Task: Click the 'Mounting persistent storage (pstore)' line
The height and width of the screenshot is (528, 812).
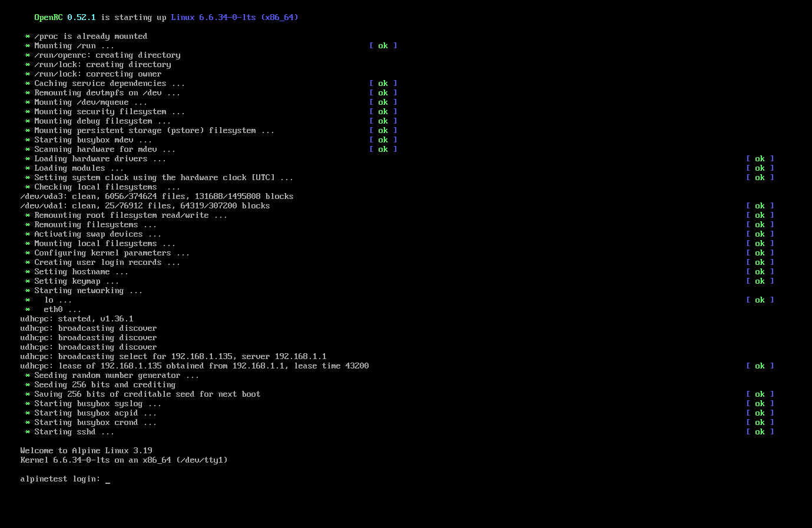Action: click(x=150, y=131)
